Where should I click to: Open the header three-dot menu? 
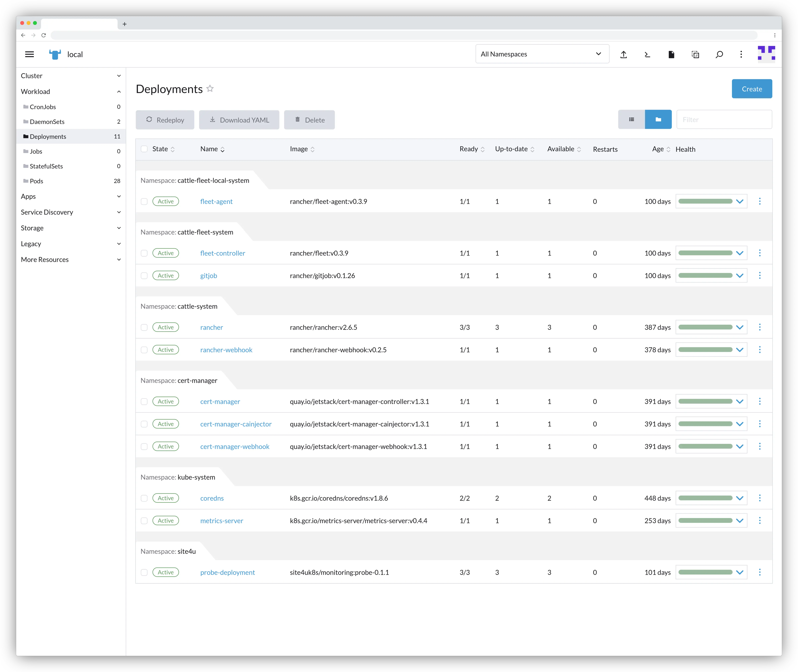coord(741,54)
